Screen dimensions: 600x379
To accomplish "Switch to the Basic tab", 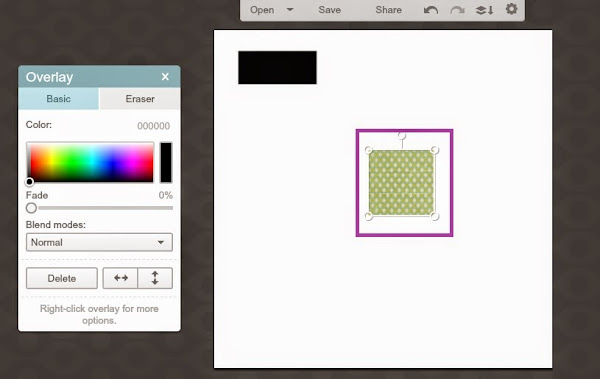I will 59,99.
